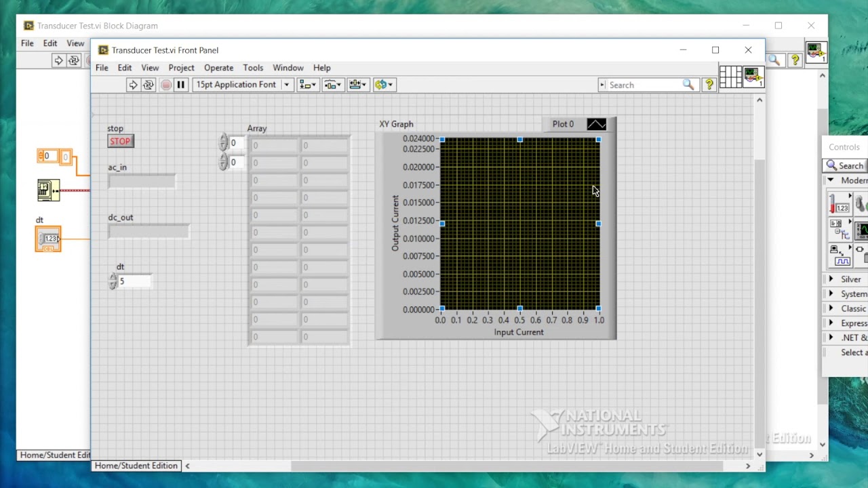This screenshot has width=868, height=488.
Task: Open the Reorder toolbar menu
Action: click(x=384, y=85)
